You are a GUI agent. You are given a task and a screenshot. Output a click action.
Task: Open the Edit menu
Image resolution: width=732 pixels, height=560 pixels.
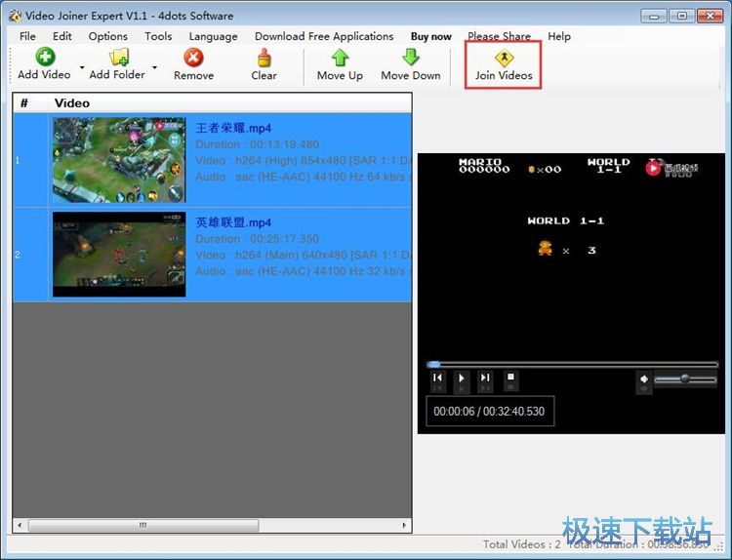[62, 36]
